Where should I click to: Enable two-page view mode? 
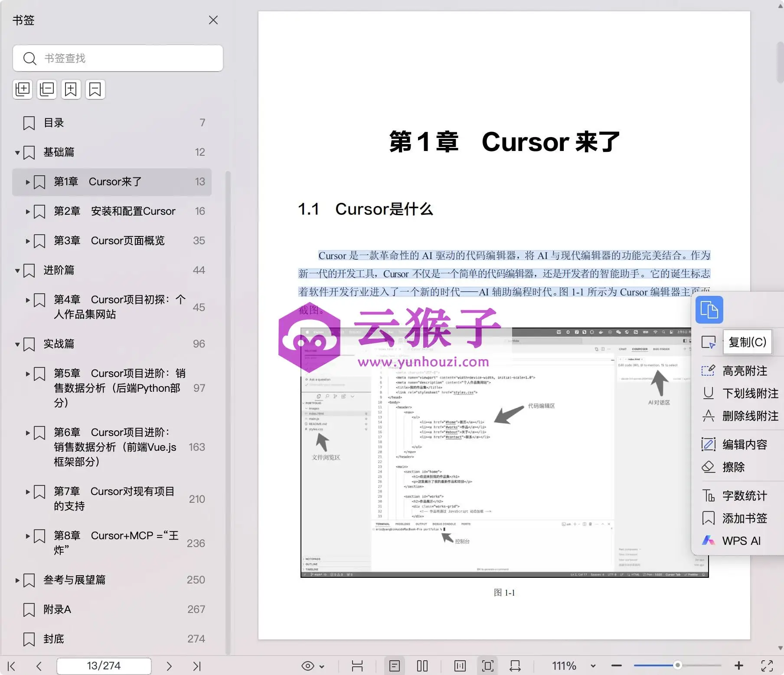(422, 666)
